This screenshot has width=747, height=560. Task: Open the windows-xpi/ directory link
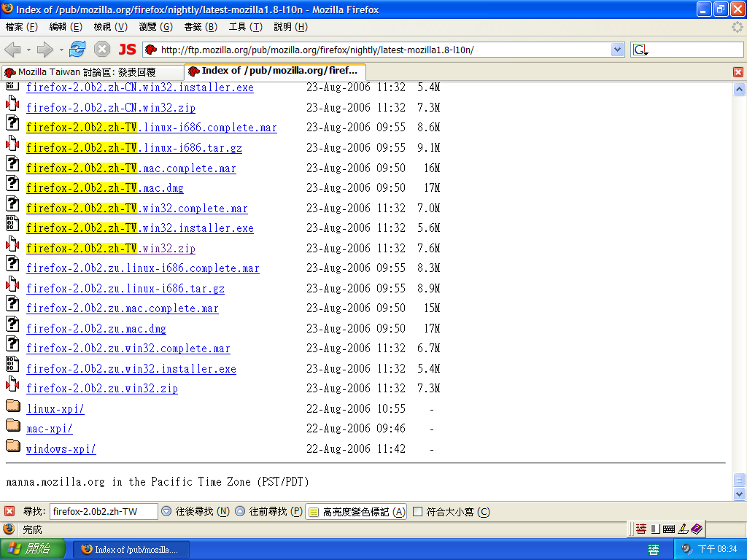point(61,449)
